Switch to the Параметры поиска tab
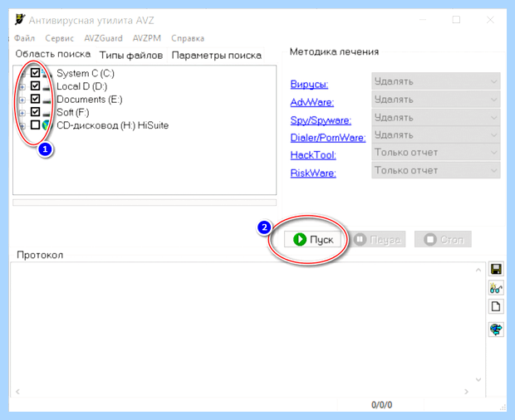 [x=217, y=56]
